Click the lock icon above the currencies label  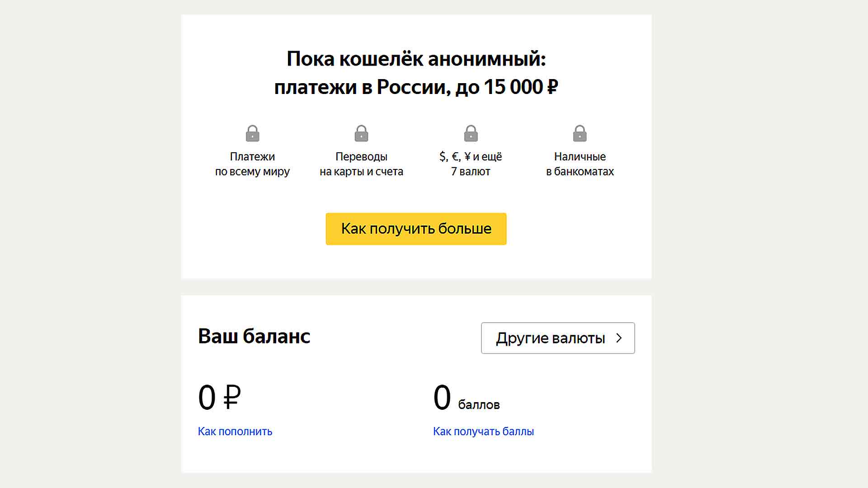(471, 134)
